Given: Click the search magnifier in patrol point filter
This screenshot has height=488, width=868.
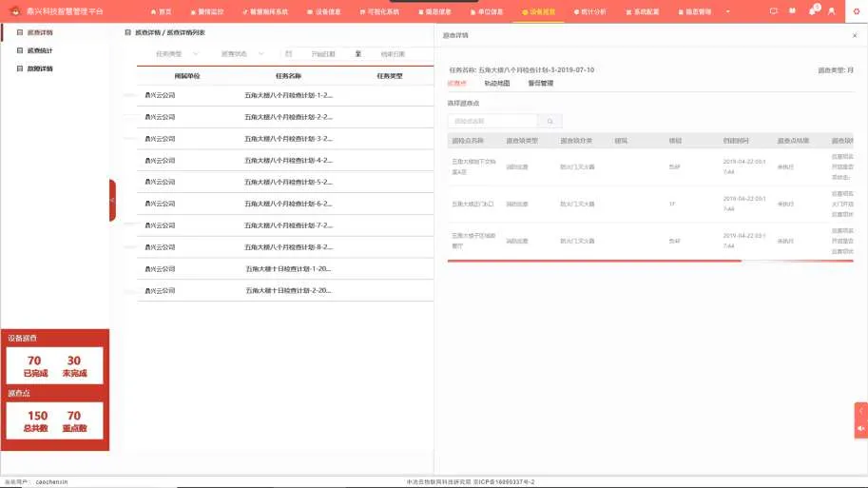Looking at the screenshot, I should pyautogui.click(x=550, y=122).
